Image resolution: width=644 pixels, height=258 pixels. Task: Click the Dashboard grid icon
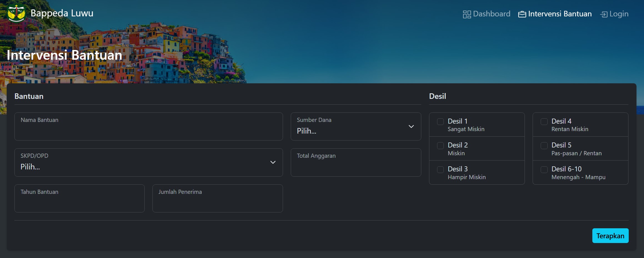[467, 14]
